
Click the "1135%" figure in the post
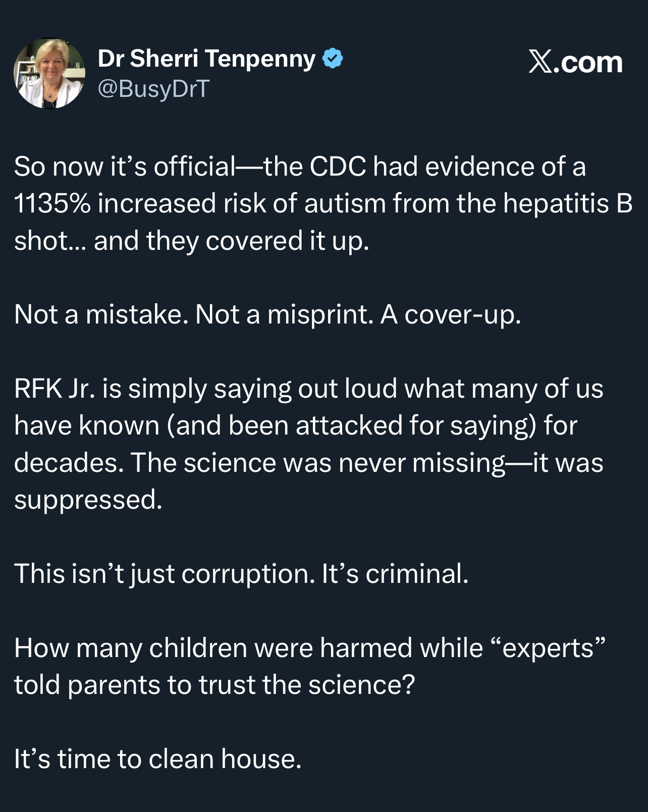[52, 203]
